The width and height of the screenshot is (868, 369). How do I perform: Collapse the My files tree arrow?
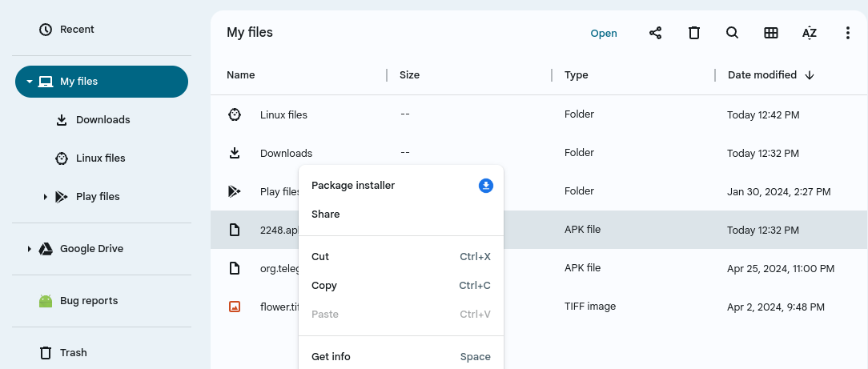(x=30, y=82)
